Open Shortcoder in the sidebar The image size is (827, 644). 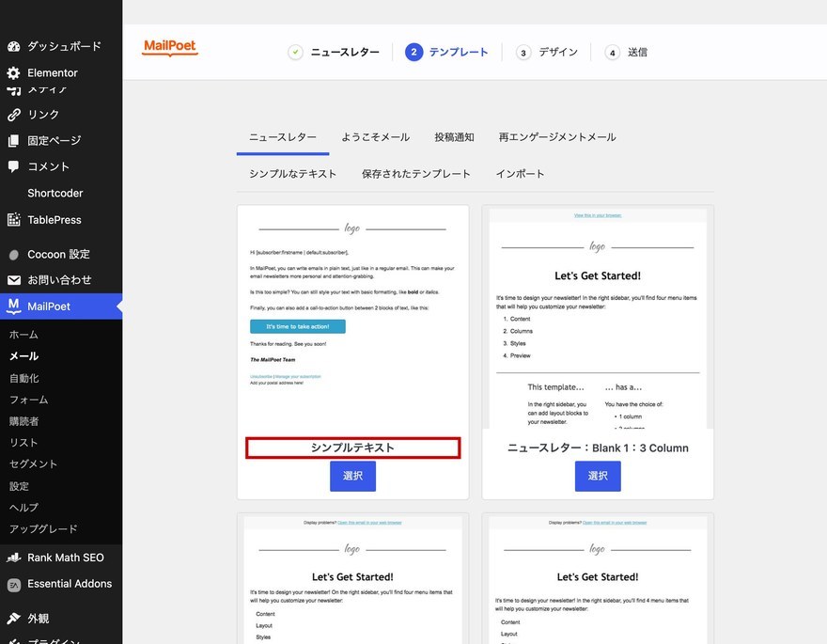coord(55,193)
